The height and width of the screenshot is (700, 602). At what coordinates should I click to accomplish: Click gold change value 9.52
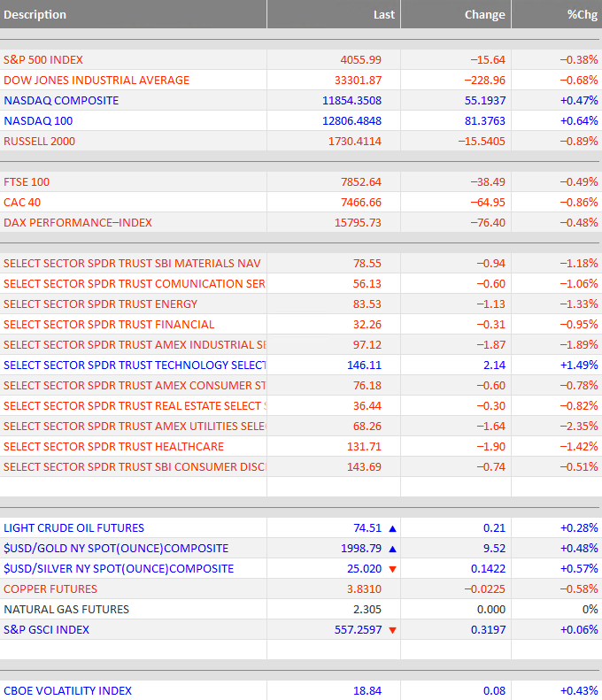494,549
